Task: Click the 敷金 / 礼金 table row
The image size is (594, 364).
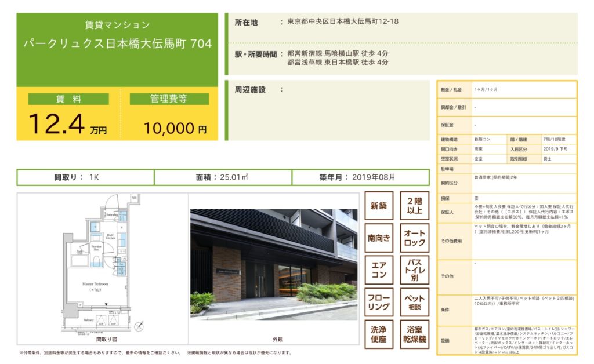Action: pyautogui.click(x=506, y=90)
